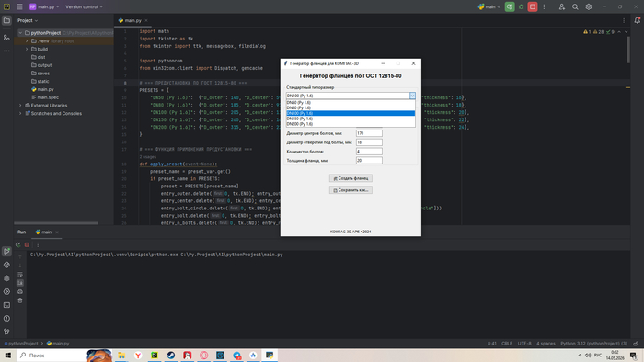This screenshot has height=362, width=644.
Task: Open More tool windows ellipsis in left sidebar
Action: (x=6, y=51)
